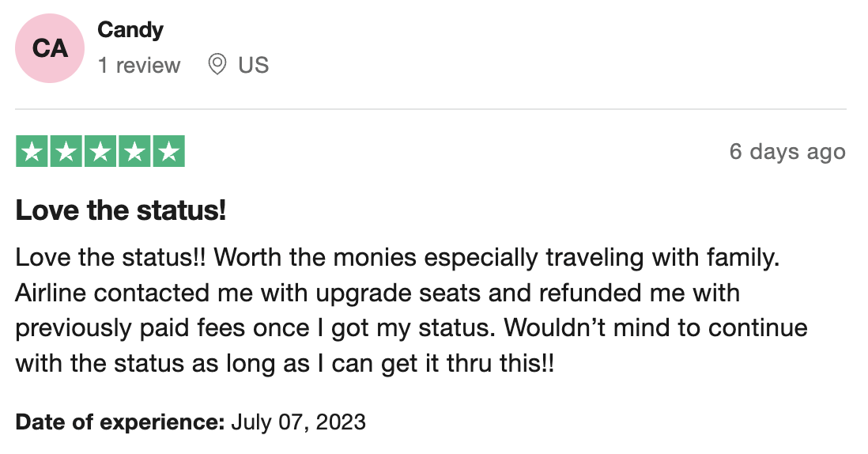The height and width of the screenshot is (454, 868).
Task: Click the first green star
Action: point(32,151)
